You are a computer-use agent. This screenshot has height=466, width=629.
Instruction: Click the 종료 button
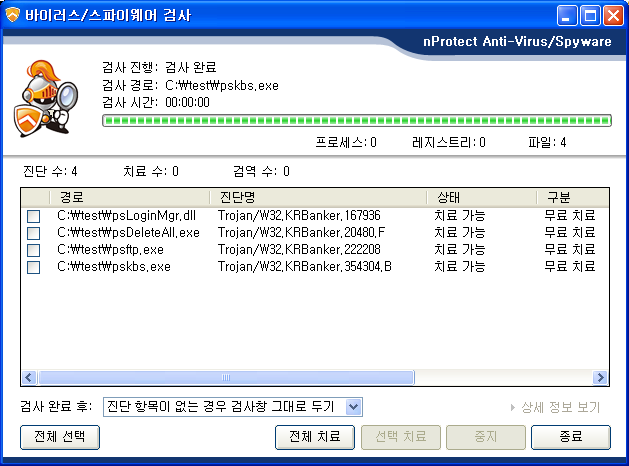[571, 437]
